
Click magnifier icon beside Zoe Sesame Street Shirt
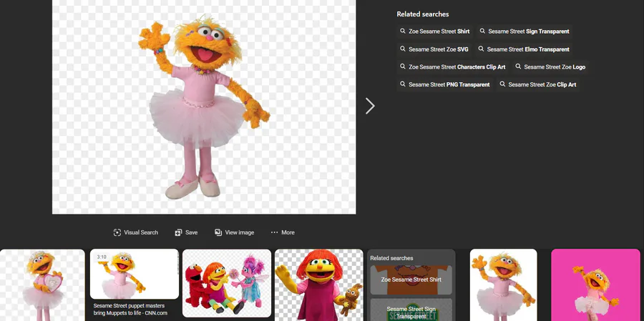pos(403,31)
